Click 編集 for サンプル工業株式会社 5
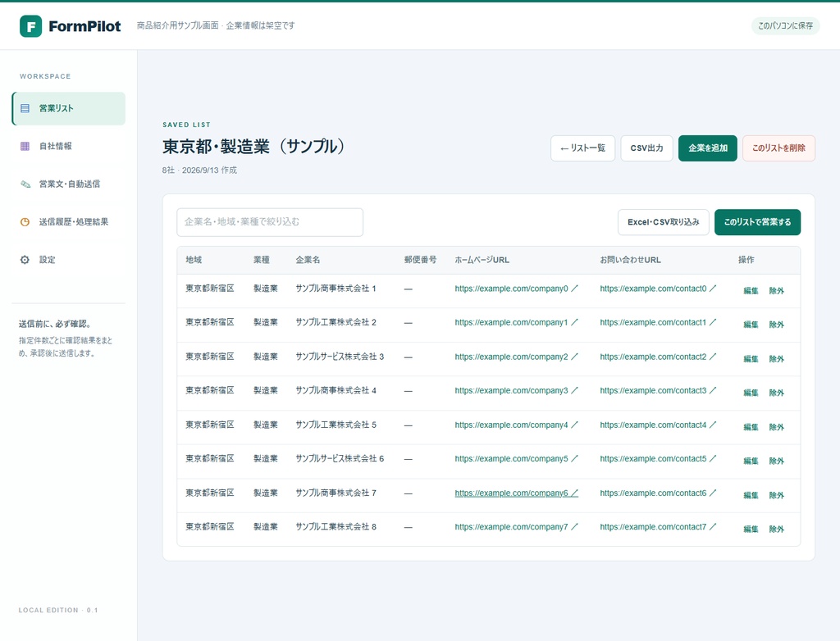Screen dimensions: 840x641 click(x=751, y=427)
